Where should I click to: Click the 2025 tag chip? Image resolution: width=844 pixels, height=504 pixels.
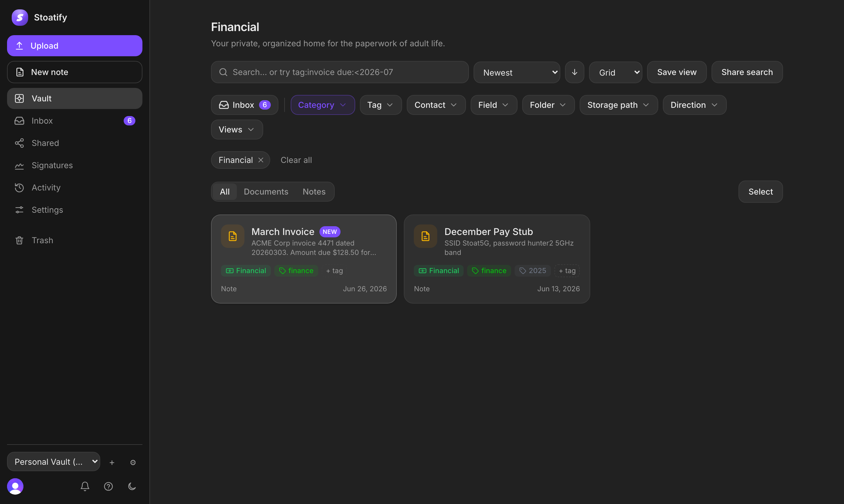click(x=532, y=271)
